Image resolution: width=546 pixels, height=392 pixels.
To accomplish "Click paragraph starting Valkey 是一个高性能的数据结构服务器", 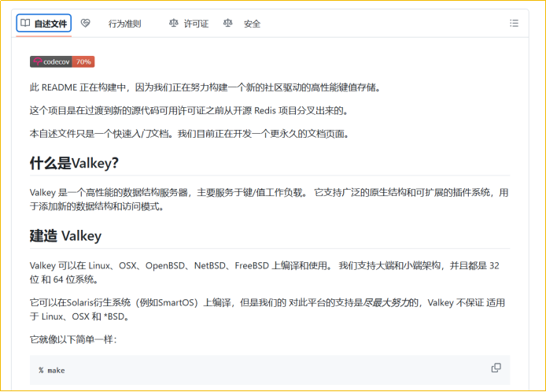I will [269, 199].
